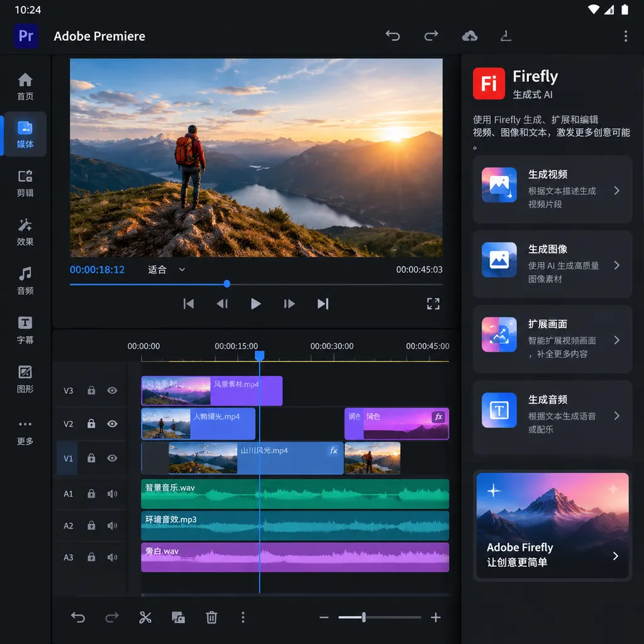Lock the A3 audio track
Screen dimensions: 644x644
tap(91, 557)
